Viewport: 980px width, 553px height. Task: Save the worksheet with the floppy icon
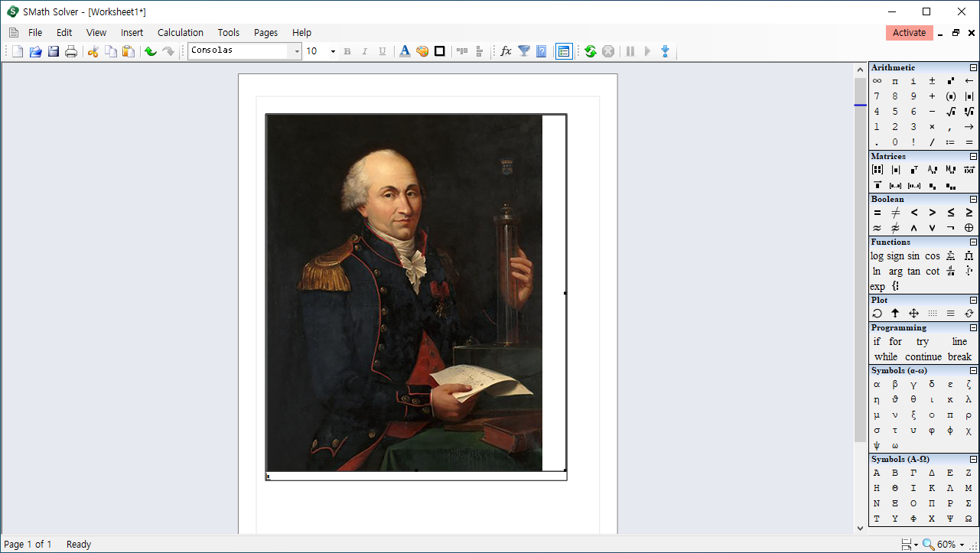pos(54,51)
